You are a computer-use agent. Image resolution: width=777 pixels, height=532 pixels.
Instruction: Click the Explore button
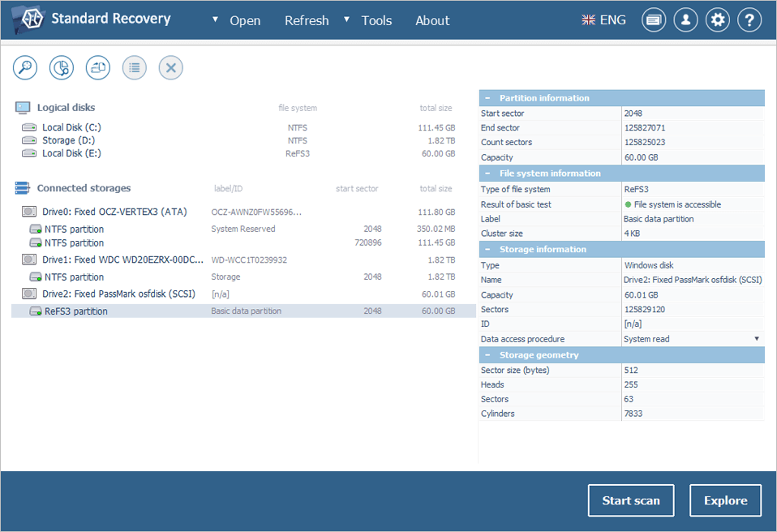725,500
